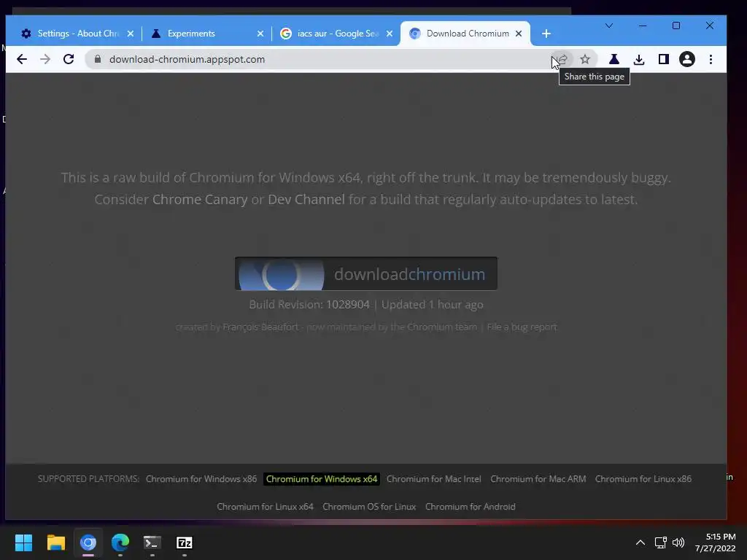Viewport: 747px width, 560px height.
Task: Open the terminal taskbar icon
Action: pos(152,542)
